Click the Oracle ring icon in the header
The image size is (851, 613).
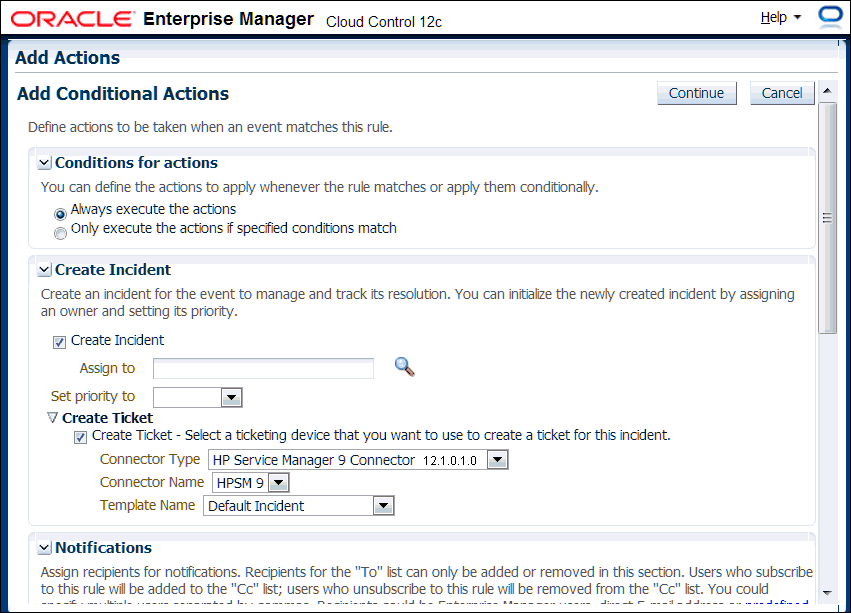[x=830, y=15]
